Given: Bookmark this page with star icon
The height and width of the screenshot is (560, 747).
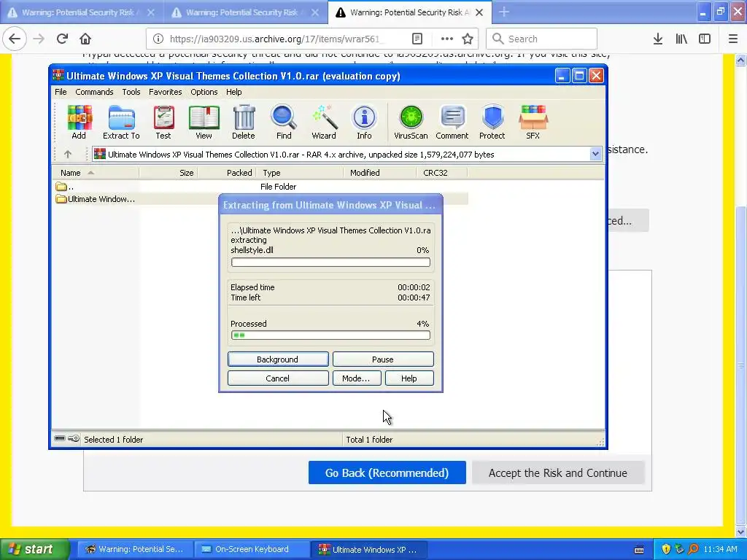Looking at the screenshot, I should [x=468, y=39].
